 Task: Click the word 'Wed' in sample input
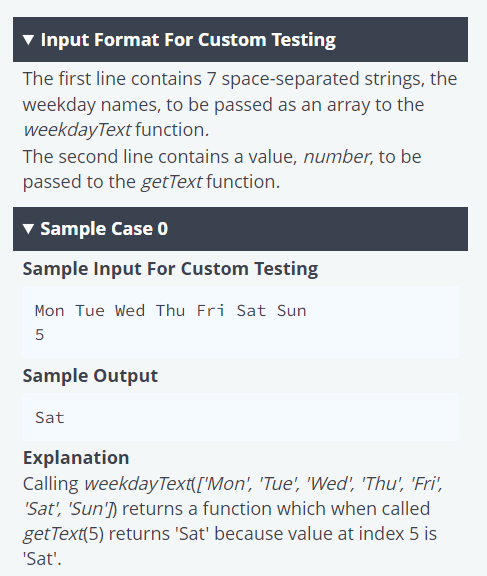tap(130, 311)
